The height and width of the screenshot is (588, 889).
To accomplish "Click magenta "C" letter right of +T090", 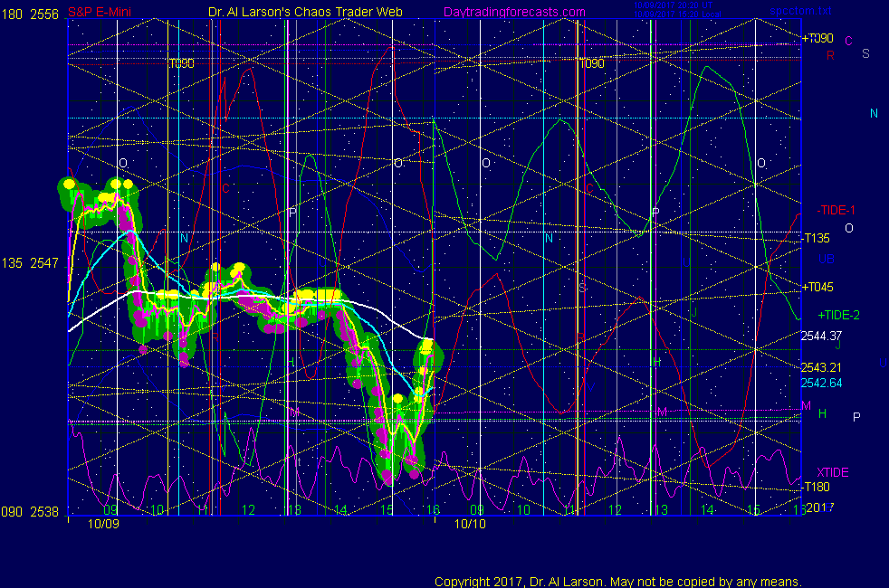I will 848,41.
